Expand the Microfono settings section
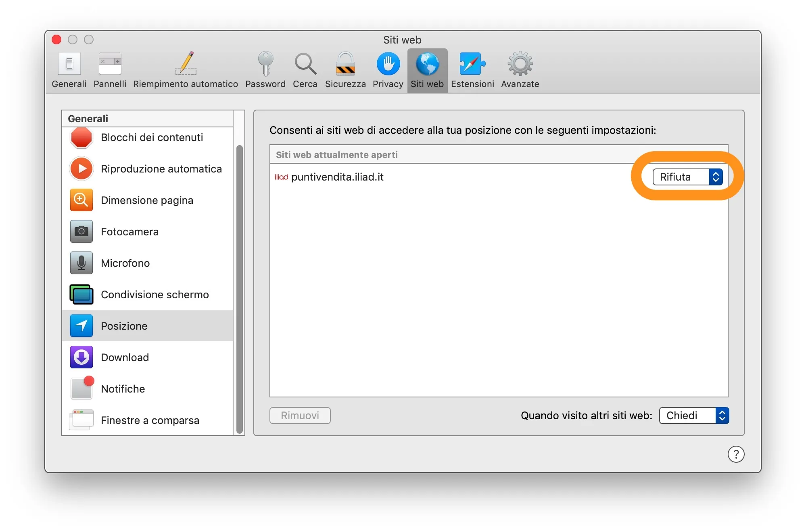806x532 pixels. click(125, 263)
